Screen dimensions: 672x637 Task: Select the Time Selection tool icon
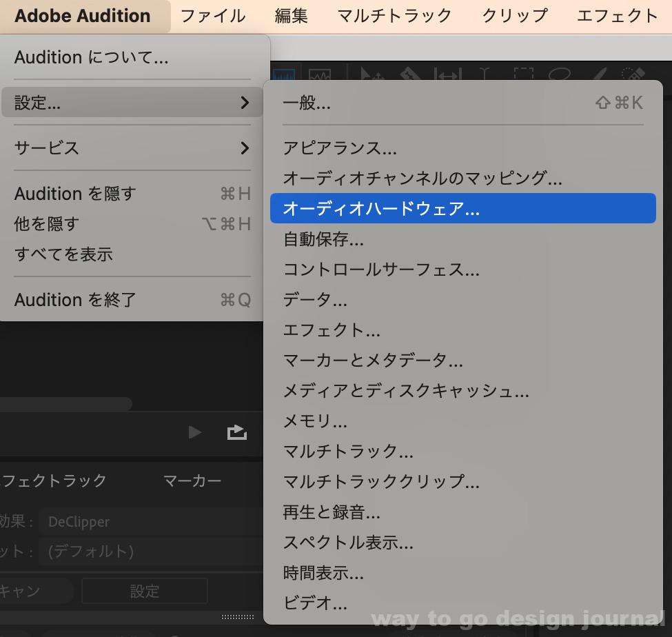click(x=485, y=74)
